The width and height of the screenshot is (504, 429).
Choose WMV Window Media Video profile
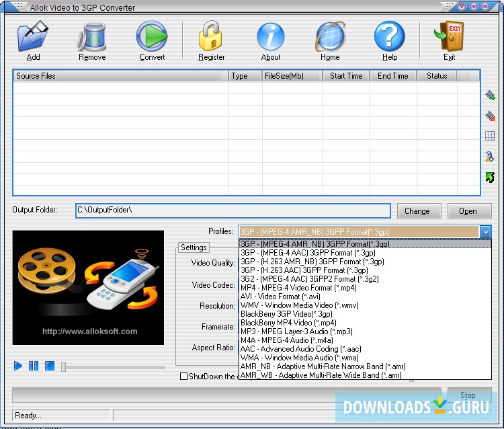click(x=365, y=305)
